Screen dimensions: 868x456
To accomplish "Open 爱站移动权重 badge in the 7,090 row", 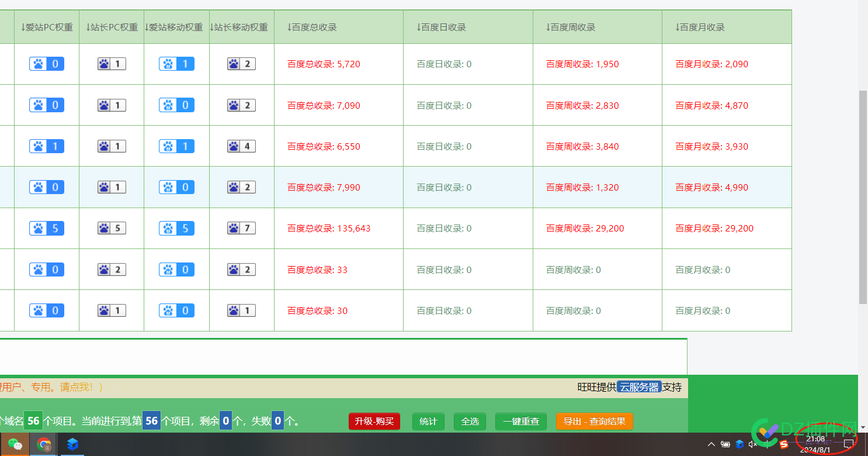I will click(176, 105).
